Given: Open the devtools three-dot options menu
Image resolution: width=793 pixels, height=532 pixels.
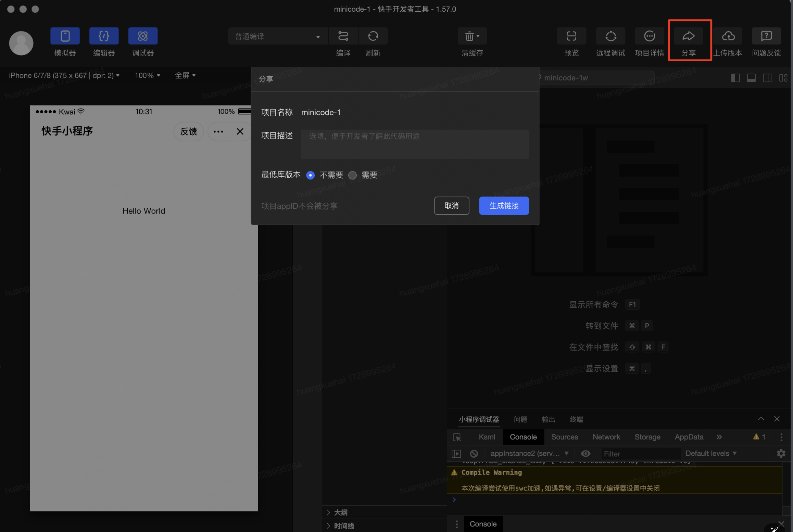Looking at the screenshot, I should 781,437.
